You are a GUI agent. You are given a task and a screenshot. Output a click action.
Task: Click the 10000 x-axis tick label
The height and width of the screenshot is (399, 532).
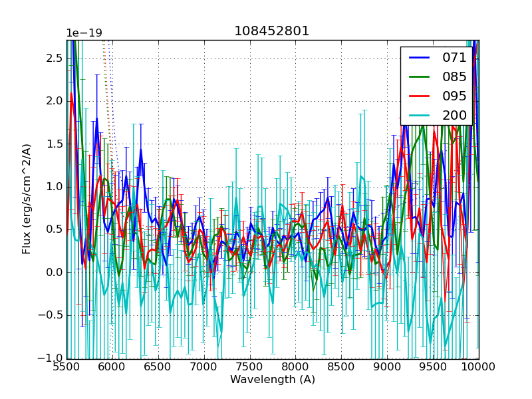(x=479, y=366)
